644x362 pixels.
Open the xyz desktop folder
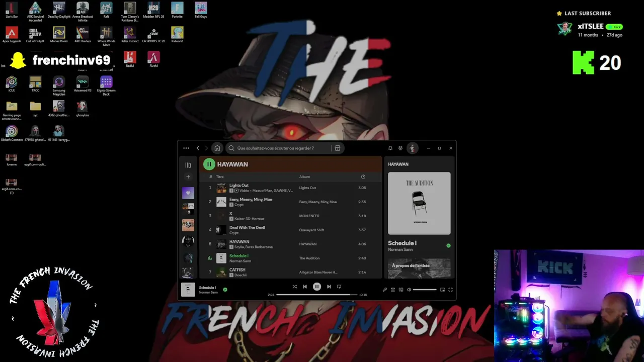(x=35, y=109)
